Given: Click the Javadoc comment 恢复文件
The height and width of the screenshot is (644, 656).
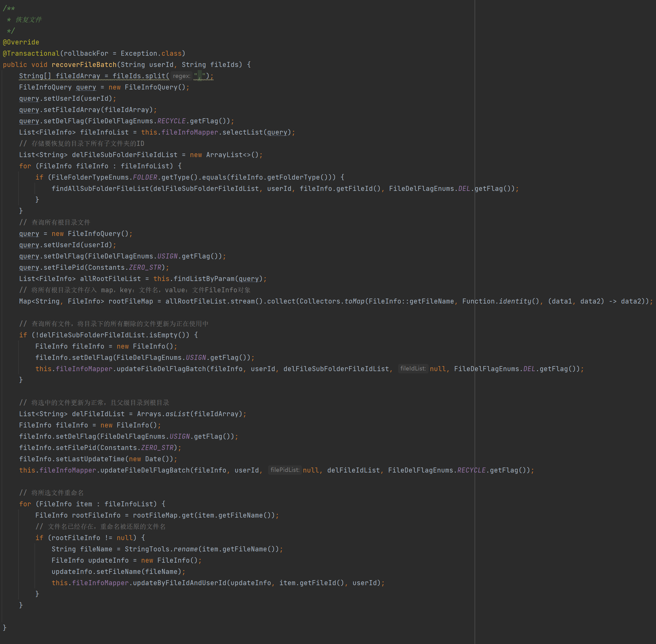Looking at the screenshot, I should [x=28, y=20].
